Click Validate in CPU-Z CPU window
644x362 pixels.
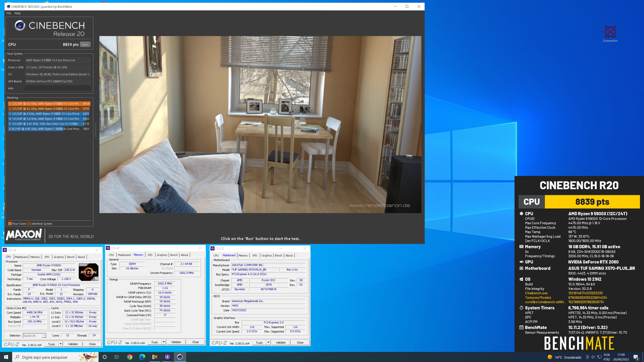(x=73, y=344)
